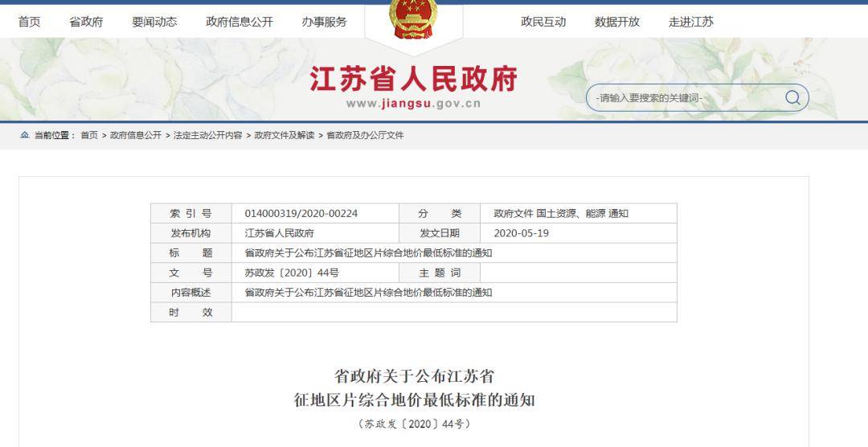Click heading line 征地区片综合地价最低标准的通知
Image resolution: width=868 pixels, height=447 pixels.
414,400
